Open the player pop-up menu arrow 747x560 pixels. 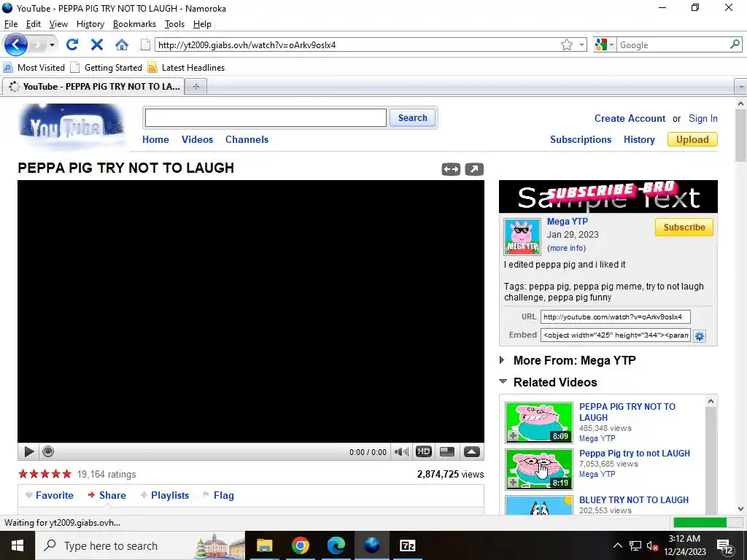tap(472, 451)
